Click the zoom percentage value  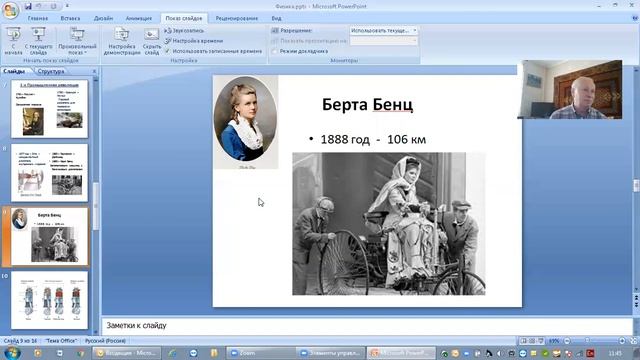(554, 341)
